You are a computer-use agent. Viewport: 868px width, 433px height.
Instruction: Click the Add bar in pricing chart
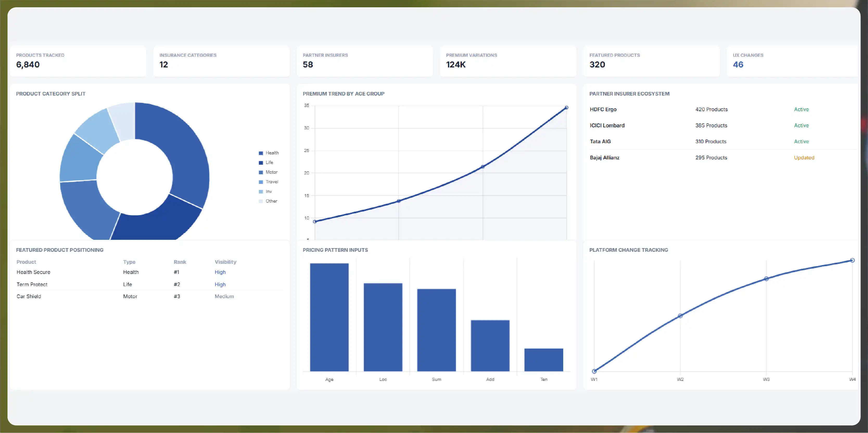[490, 346]
